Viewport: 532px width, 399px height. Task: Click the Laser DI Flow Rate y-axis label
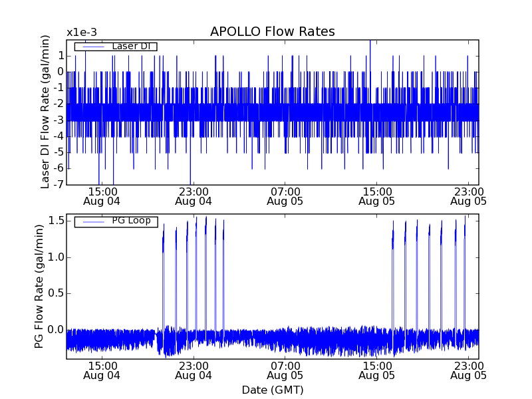tap(45, 112)
